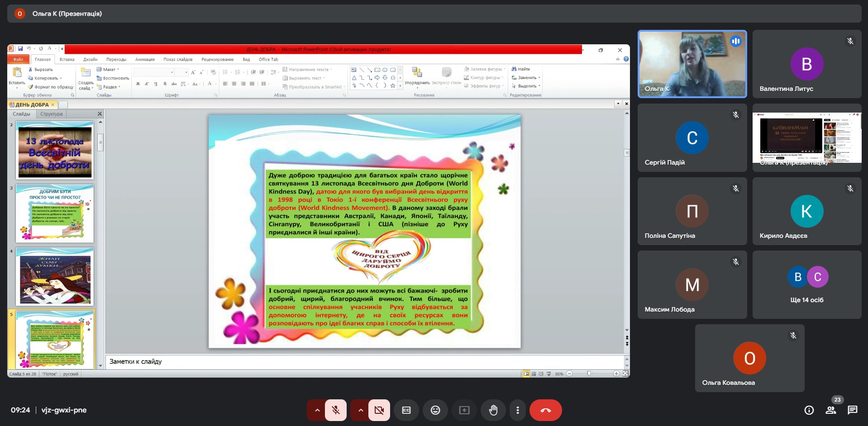Open the chat panel icon
The width and height of the screenshot is (868, 426).
coord(853,410)
